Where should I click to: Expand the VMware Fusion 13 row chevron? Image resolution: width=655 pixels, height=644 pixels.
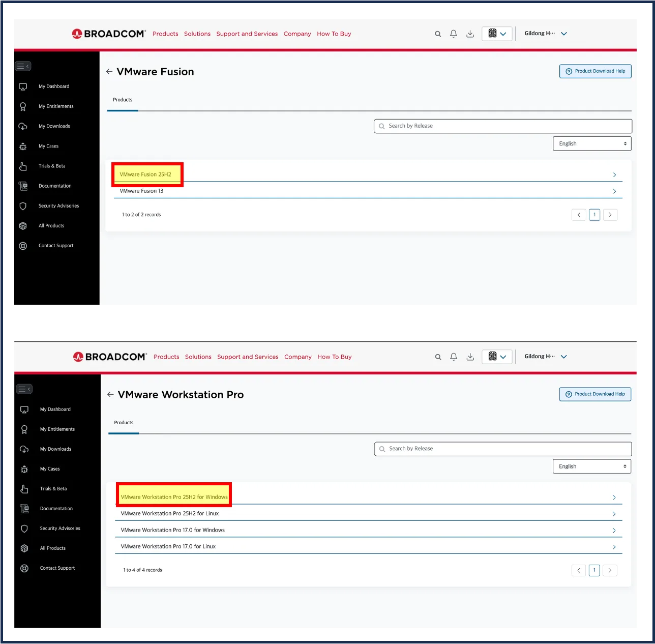click(x=614, y=191)
